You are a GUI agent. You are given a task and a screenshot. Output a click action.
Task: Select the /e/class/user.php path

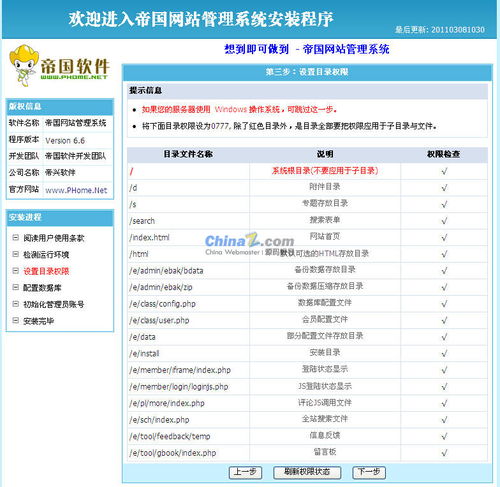pyautogui.click(x=159, y=321)
